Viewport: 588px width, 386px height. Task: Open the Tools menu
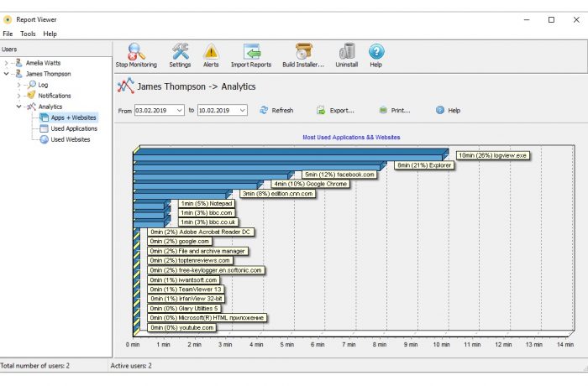click(x=28, y=34)
